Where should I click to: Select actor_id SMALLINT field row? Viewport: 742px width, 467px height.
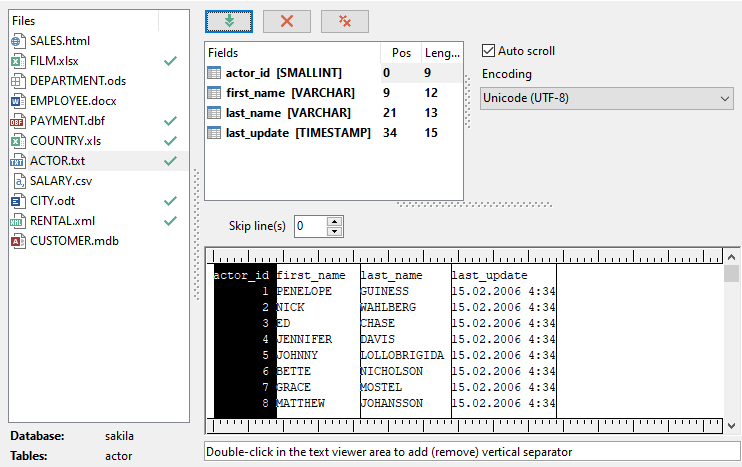[x=290, y=73]
